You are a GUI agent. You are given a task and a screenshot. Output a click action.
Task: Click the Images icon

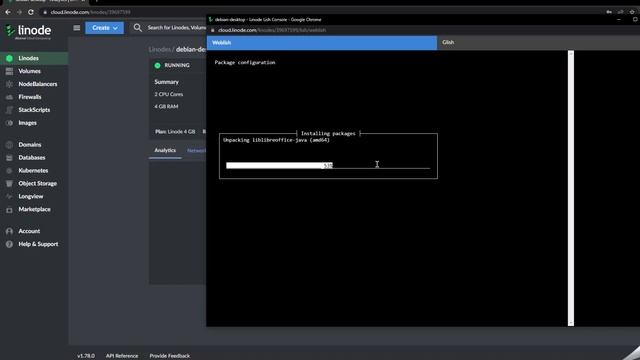pyautogui.click(x=9, y=123)
